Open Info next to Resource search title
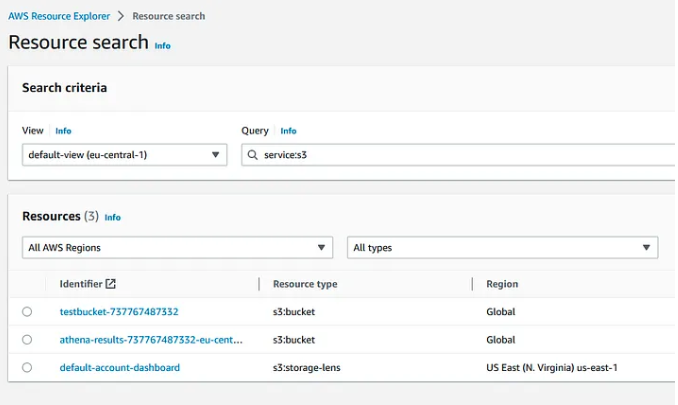This screenshot has height=405, width=678. point(163,46)
